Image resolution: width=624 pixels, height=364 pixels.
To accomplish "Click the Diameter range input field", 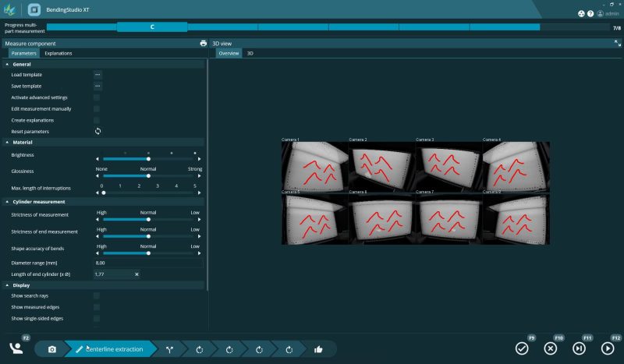I will point(148,263).
